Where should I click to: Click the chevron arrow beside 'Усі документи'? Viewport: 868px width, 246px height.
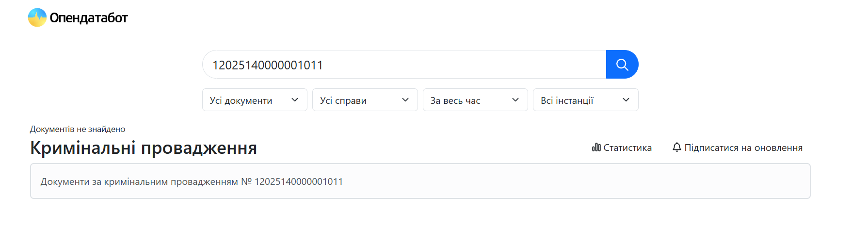pyautogui.click(x=295, y=100)
